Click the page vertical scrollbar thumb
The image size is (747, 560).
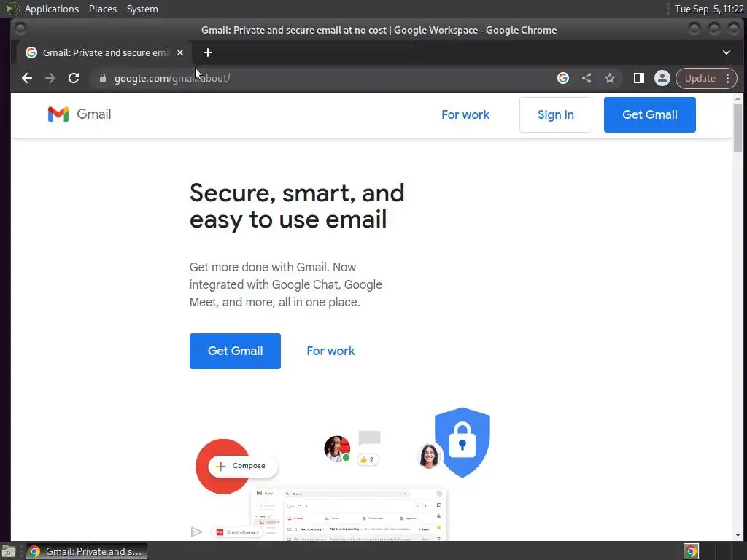738,127
